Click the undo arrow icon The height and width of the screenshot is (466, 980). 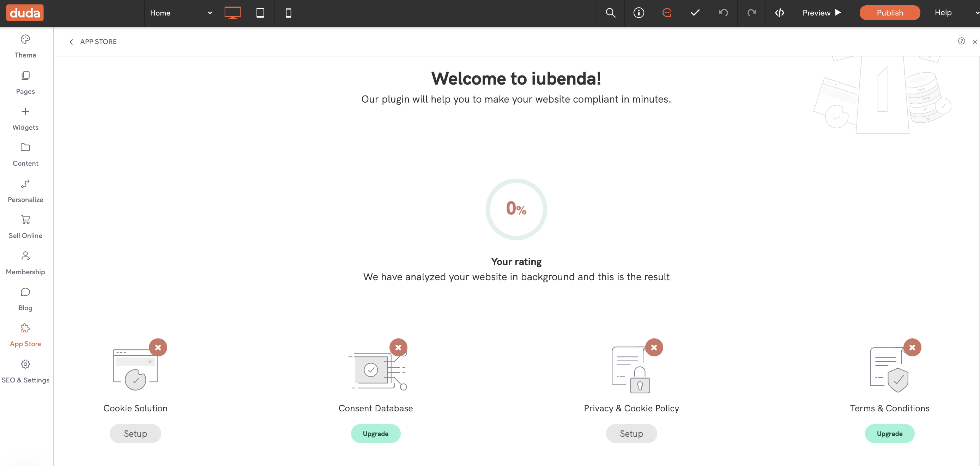pyautogui.click(x=723, y=13)
